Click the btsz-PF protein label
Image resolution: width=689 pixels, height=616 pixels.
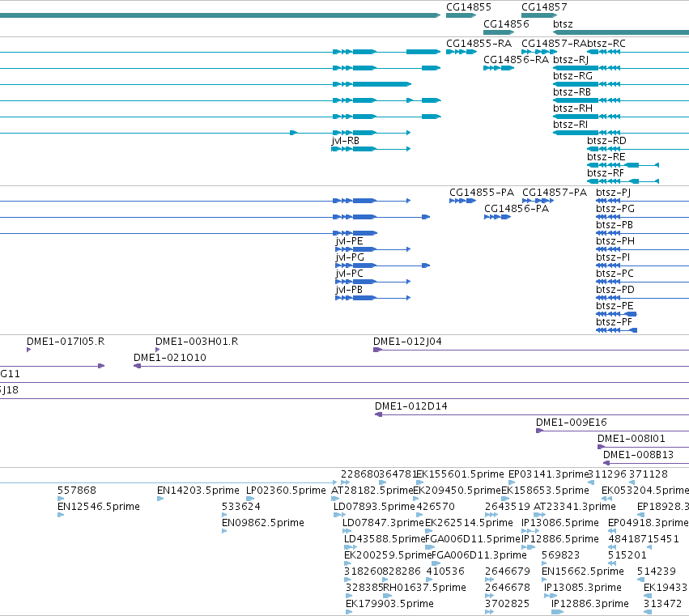(x=614, y=322)
